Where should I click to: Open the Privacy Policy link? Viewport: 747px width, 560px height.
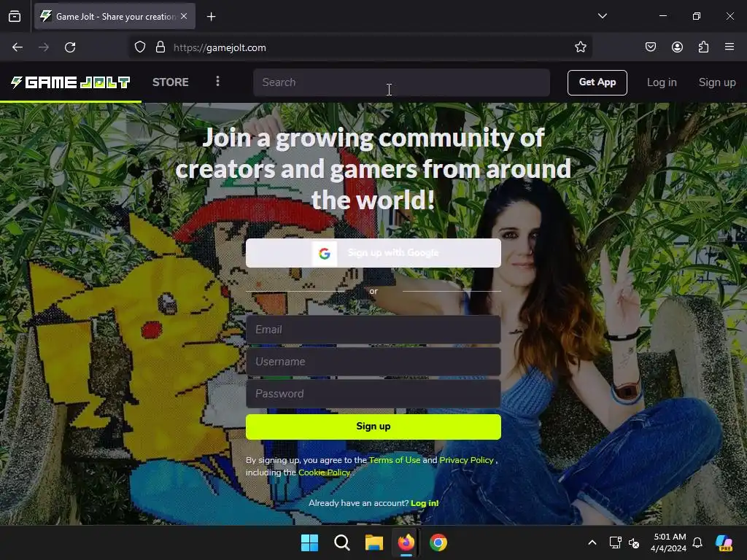tap(466, 460)
